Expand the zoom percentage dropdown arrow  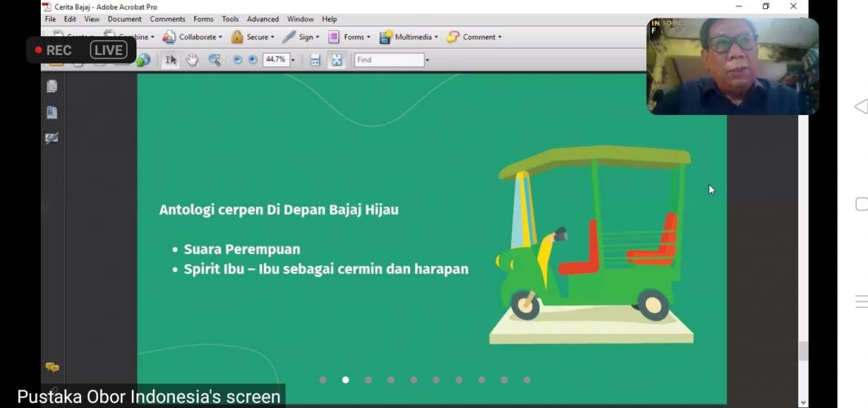[293, 60]
